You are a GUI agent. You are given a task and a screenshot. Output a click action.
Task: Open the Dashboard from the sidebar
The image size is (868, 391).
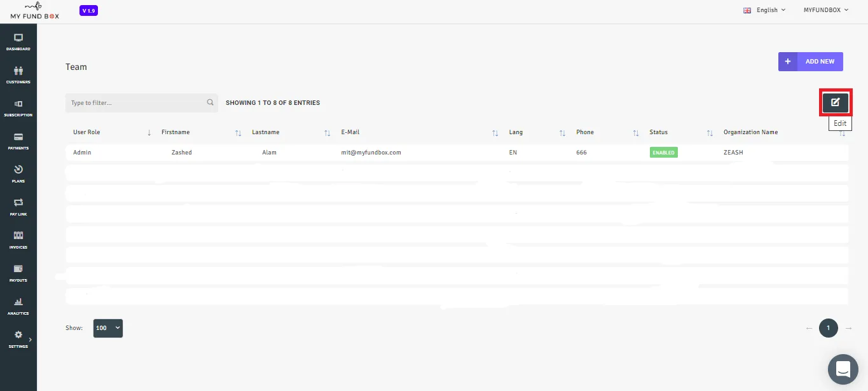(18, 41)
